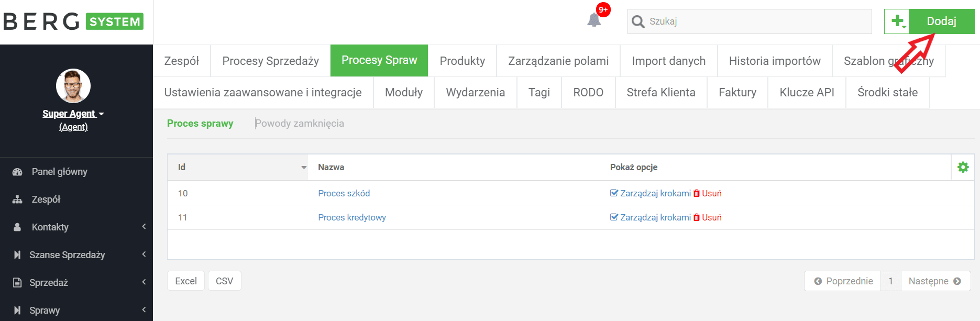This screenshot has width=980, height=321.
Task: Open the Proces szkód link
Action: point(344,193)
